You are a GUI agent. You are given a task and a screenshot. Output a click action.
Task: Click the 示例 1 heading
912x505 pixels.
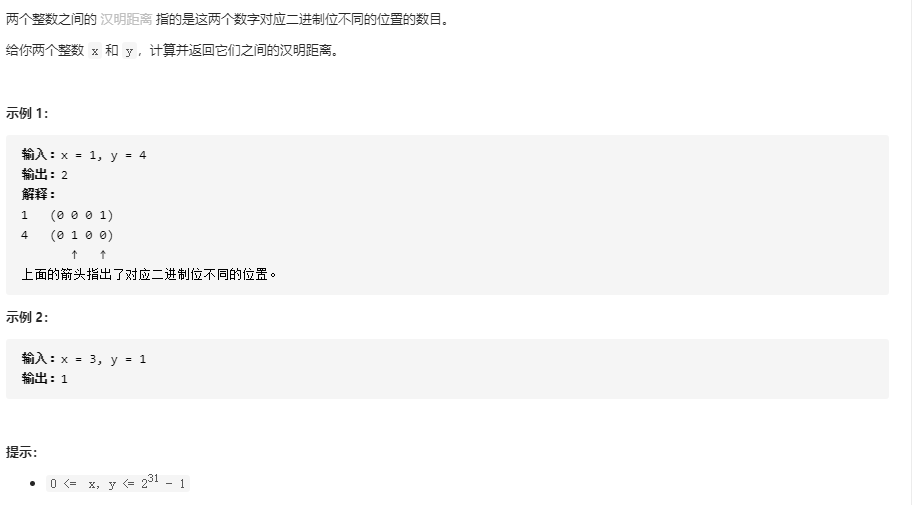27,113
